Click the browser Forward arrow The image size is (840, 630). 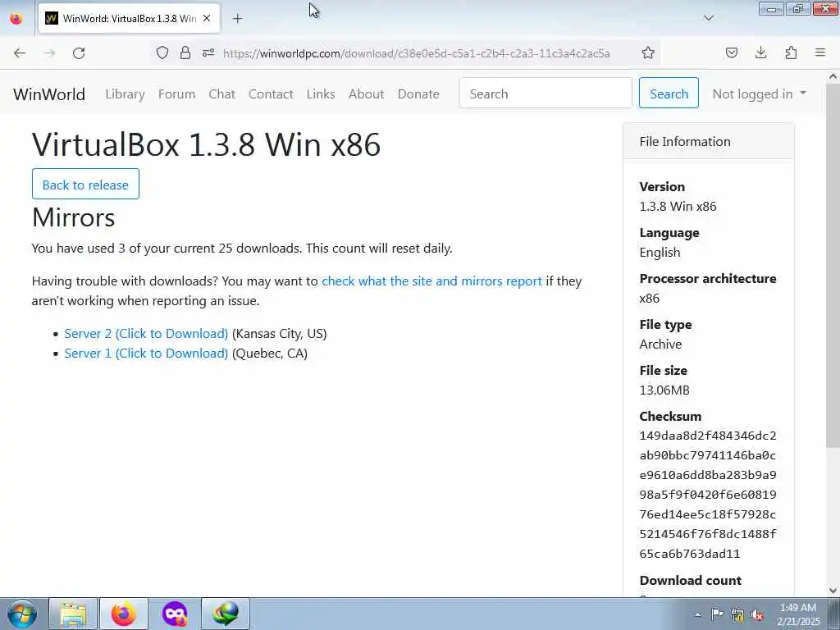[49, 53]
